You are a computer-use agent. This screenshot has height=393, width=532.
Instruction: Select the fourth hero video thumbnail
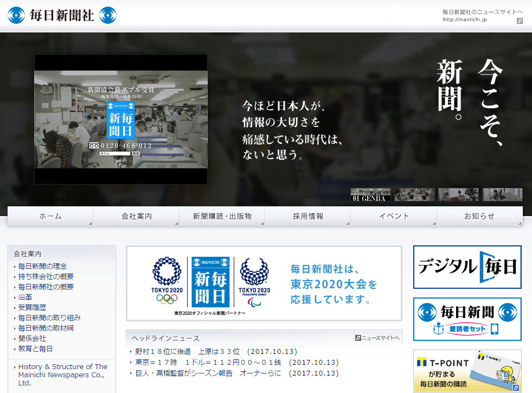[503, 195]
